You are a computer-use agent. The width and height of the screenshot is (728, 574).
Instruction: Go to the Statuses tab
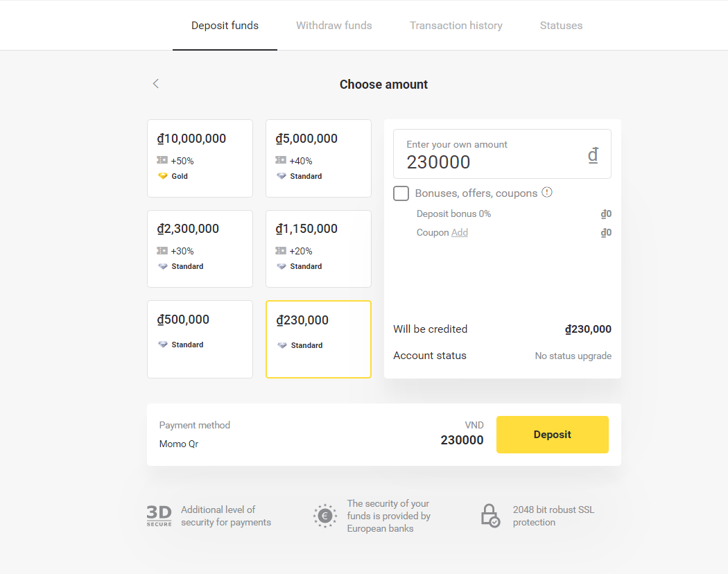(561, 26)
